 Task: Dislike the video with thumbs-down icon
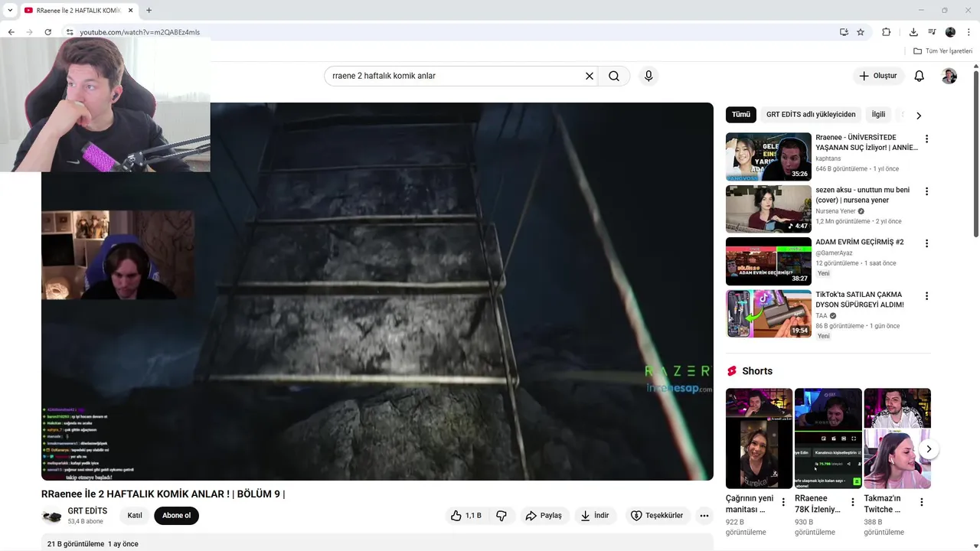501,516
